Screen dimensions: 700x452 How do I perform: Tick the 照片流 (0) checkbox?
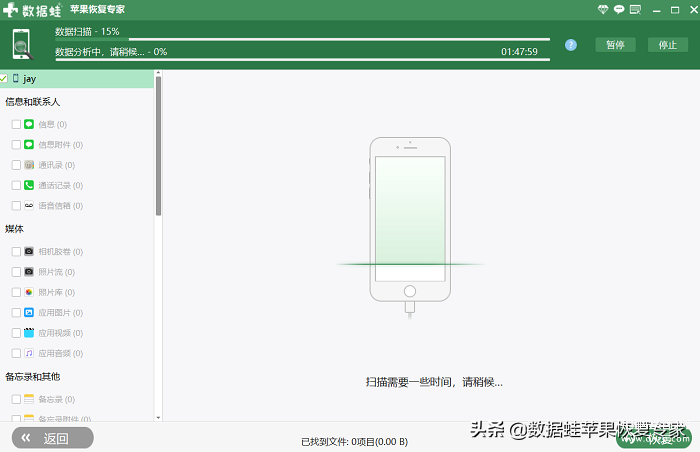click(x=16, y=272)
